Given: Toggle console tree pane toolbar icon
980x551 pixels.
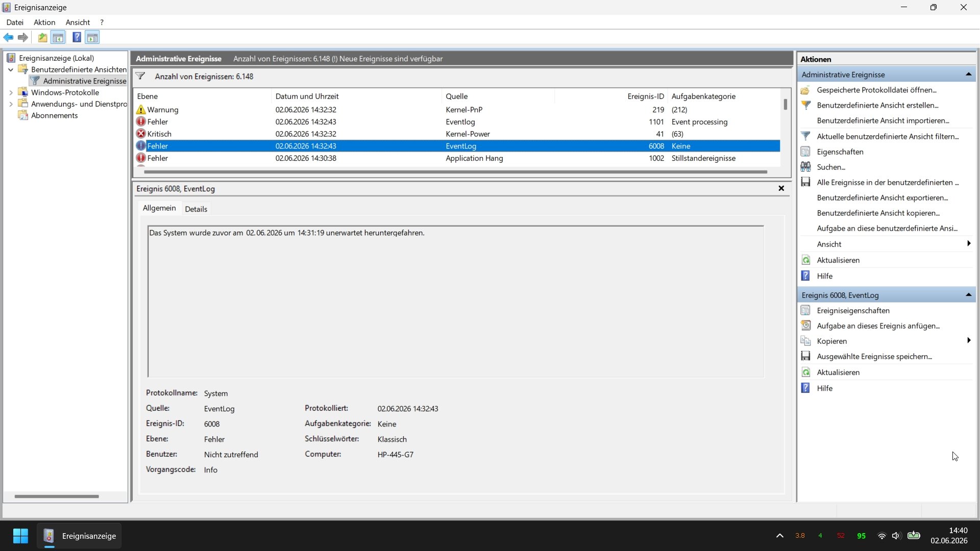Looking at the screenshot, I should click(58, 37).
